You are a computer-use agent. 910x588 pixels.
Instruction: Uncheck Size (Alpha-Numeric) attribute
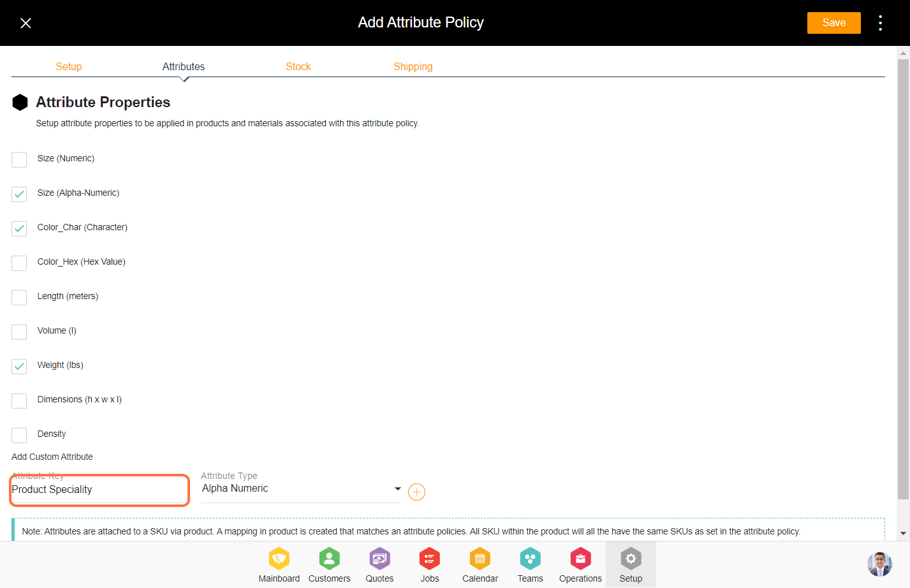(x=19, y=194)
